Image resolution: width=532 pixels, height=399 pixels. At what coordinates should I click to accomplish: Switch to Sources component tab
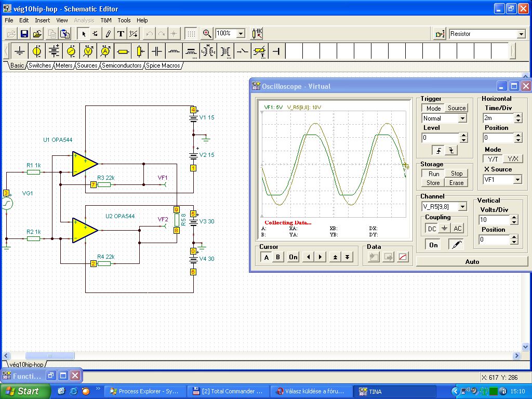point(87,65)
